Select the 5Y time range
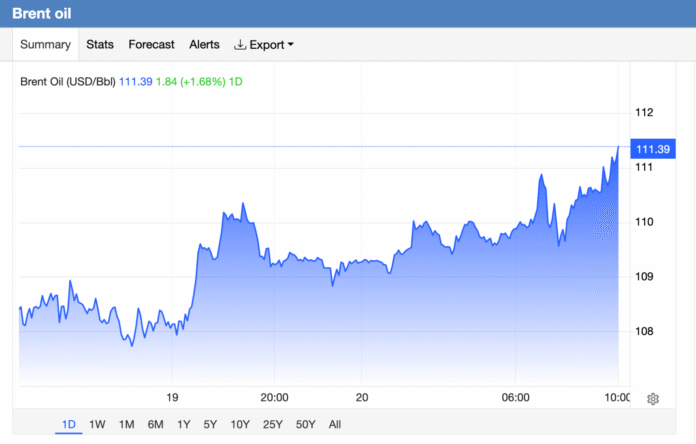Screen dimensions: 696x444 (x=210, y=424)
